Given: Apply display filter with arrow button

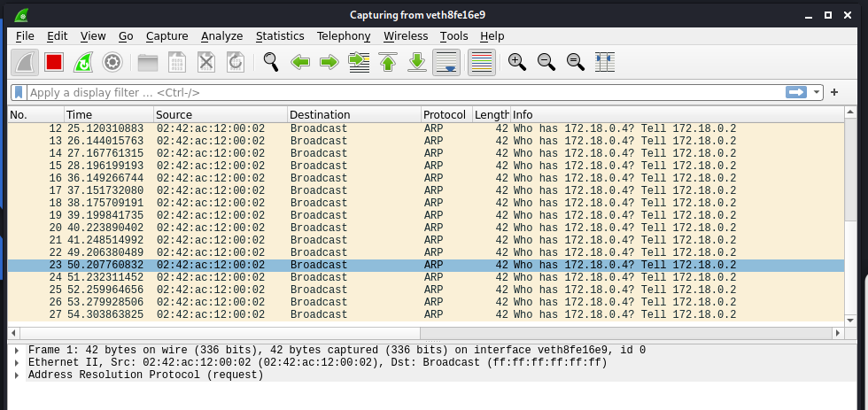Looking at the screenshot, I should tap(796, 92).
